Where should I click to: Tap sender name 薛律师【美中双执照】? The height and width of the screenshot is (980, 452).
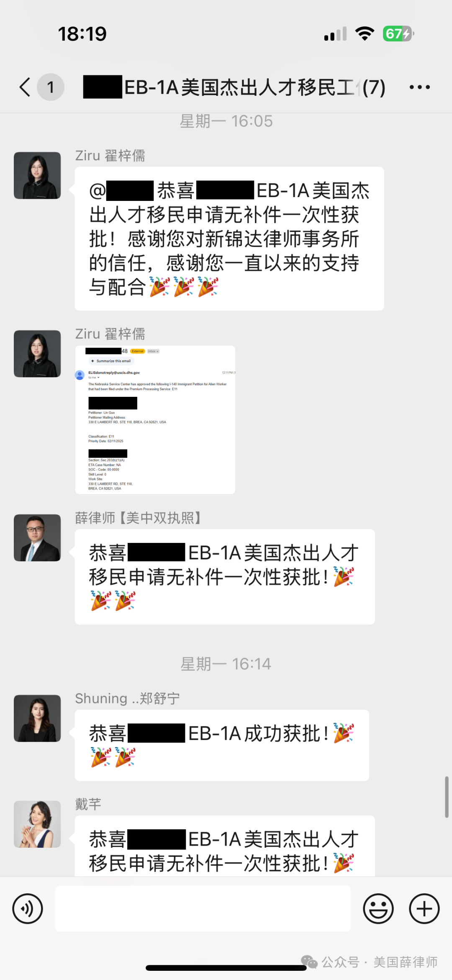tap(139, 518)
